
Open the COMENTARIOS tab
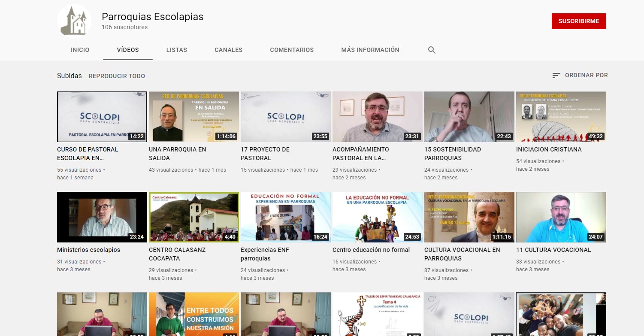(x=292, y=50)
